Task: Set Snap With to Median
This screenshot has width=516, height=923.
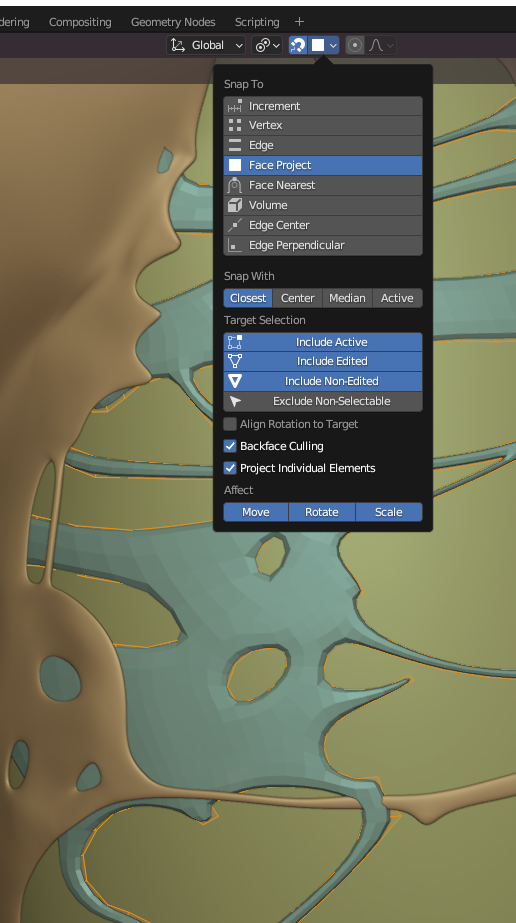Action: (x=347, y=298)
